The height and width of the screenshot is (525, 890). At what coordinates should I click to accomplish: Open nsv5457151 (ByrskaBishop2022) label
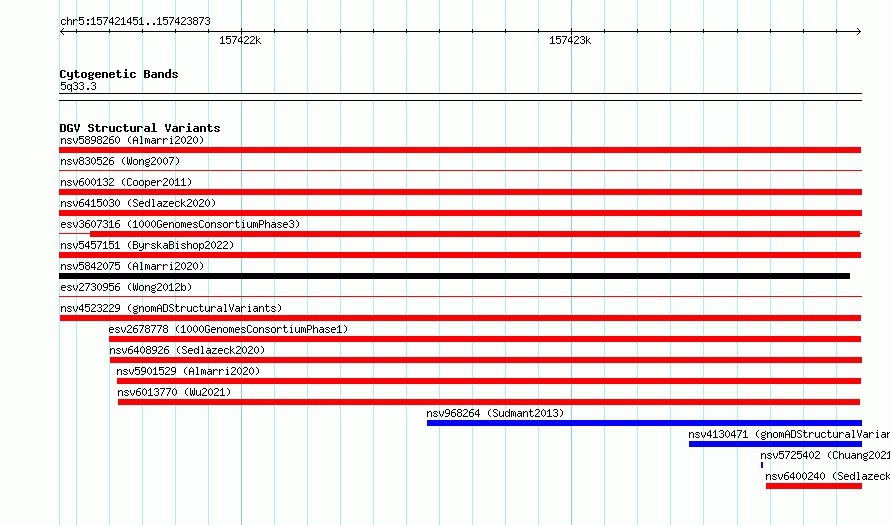point(147,245)
